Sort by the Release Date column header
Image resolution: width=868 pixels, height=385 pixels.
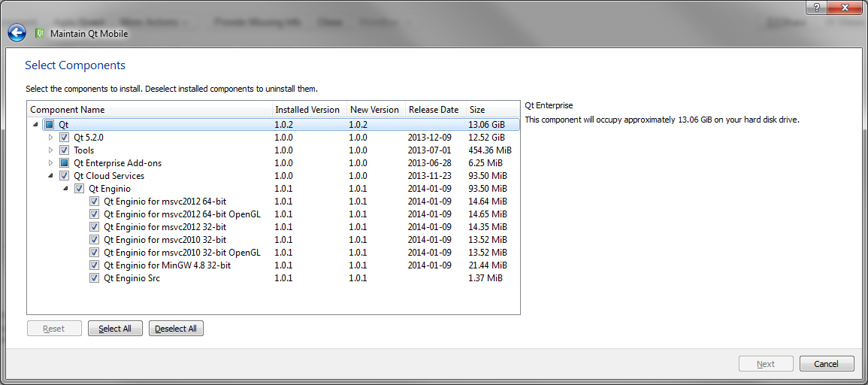(434, 110)
